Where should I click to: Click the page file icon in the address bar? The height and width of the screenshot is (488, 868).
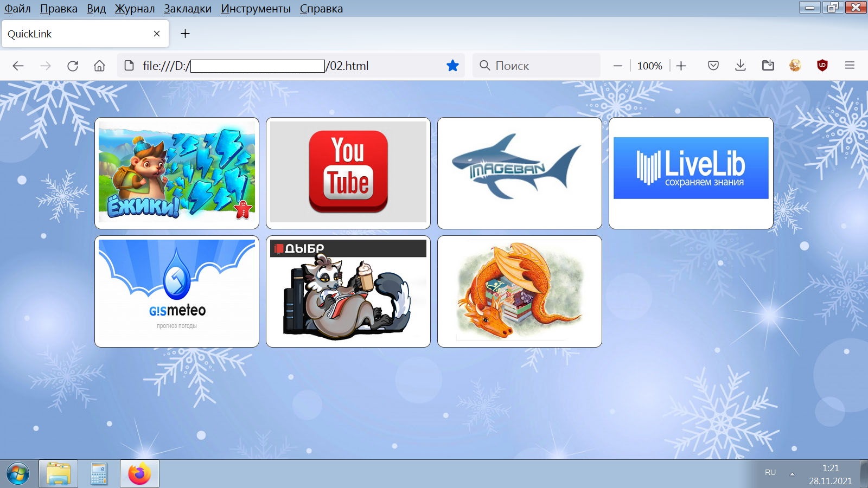click(129, 66)
